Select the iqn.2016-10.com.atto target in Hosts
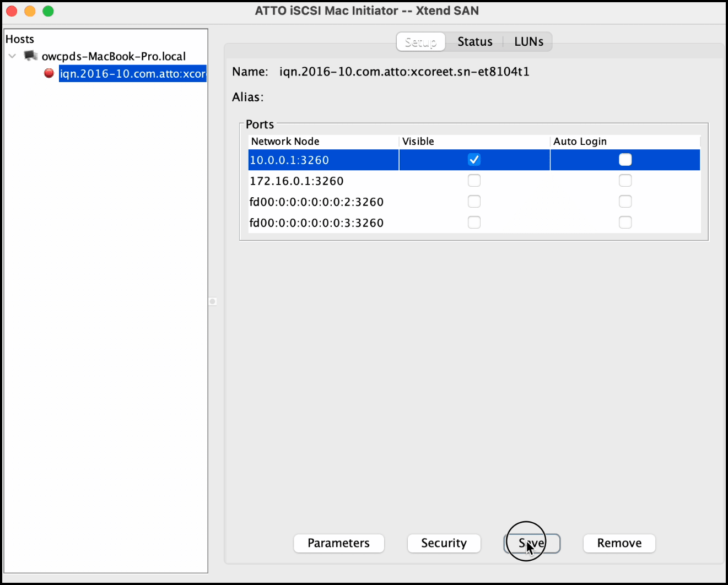Viewport: 728px width, 585px height. (132, 74)
